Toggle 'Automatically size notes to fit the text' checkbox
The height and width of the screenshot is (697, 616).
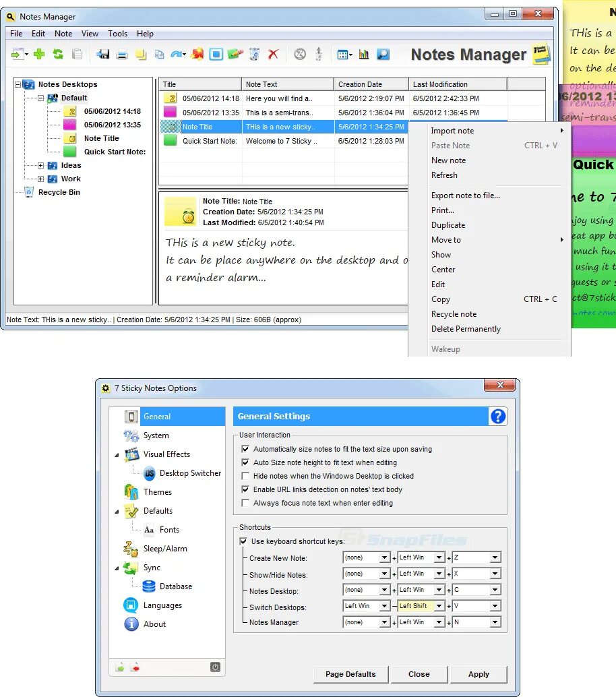coord(245,449)
